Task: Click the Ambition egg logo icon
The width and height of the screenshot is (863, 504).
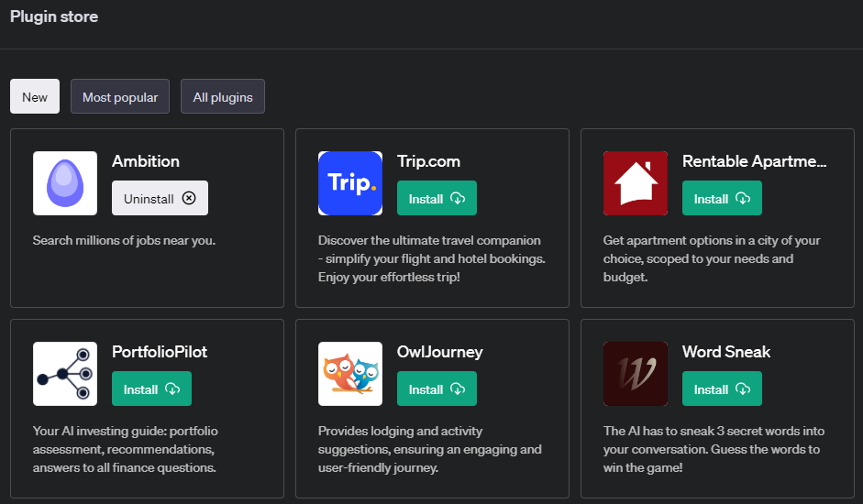Action: 65,183
